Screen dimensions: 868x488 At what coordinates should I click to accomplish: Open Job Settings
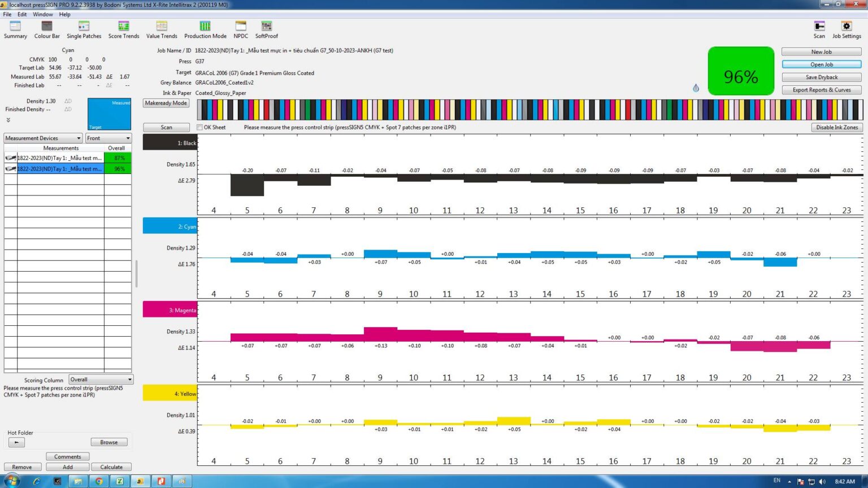847,30
